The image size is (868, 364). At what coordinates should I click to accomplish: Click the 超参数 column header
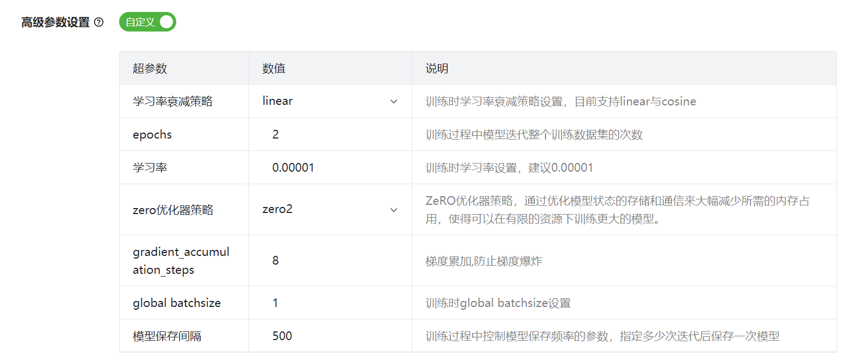tap(150, 68)
